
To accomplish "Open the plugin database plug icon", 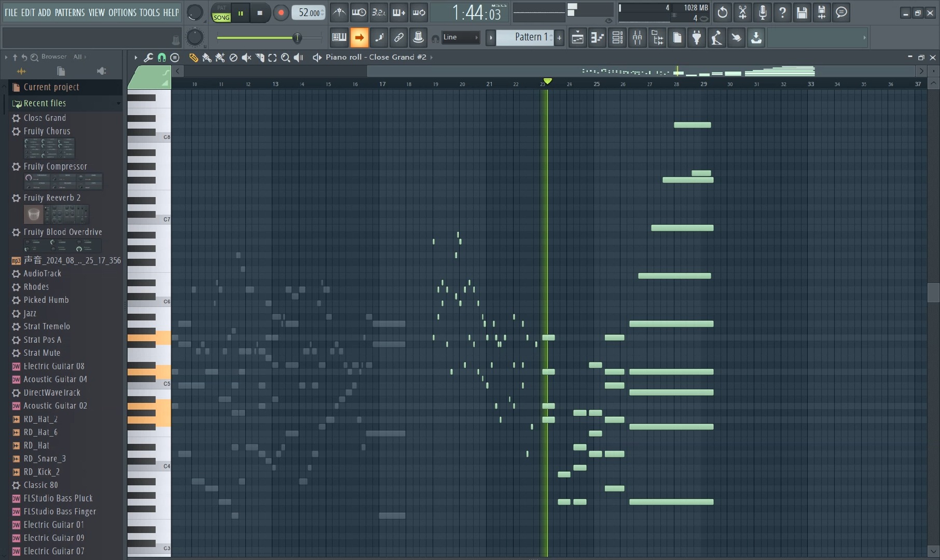I will coord(697,37).
